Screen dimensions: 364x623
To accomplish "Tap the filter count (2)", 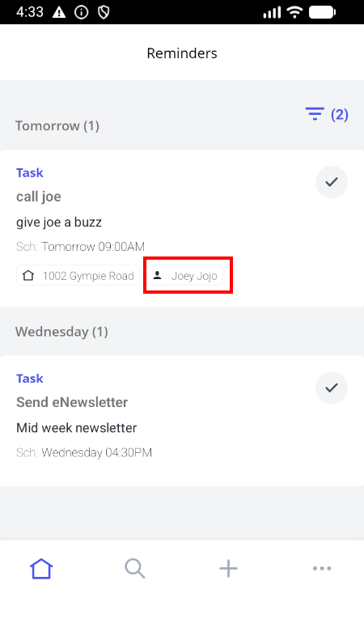I will click(340, 114).
